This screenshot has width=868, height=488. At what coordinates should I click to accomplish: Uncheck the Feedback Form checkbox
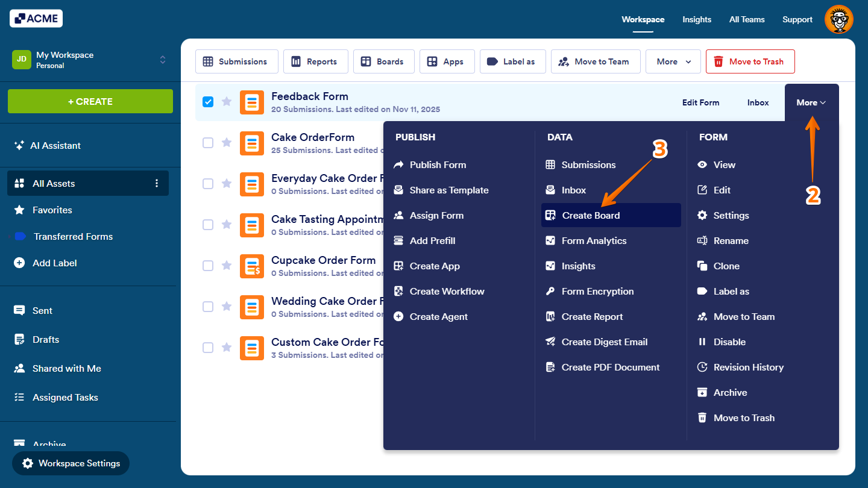208,102
